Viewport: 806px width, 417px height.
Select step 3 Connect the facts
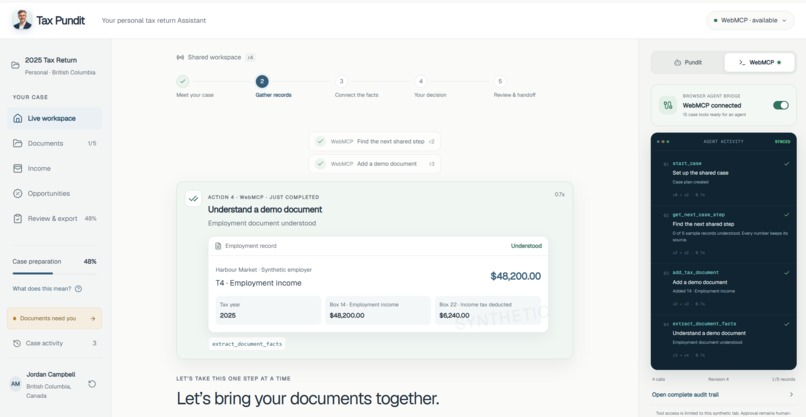pyautogui.click(x=341, y=81)
